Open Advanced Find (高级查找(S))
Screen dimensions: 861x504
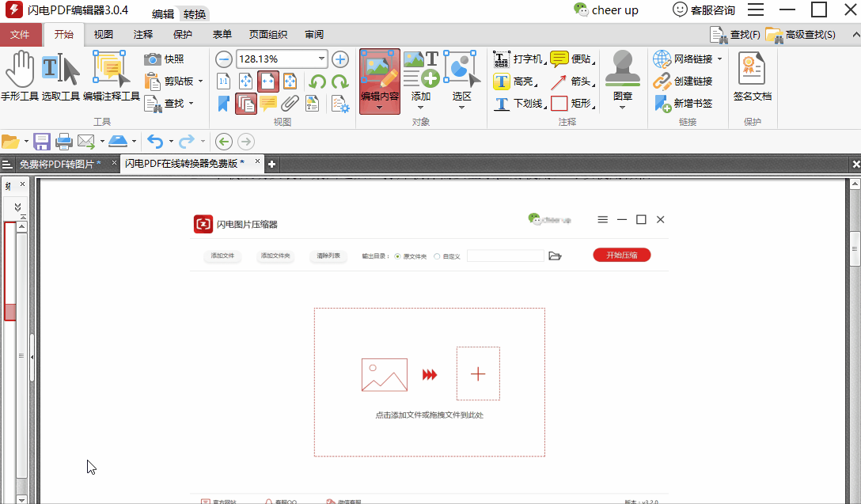pyautogui.click(x=801, y=35)
